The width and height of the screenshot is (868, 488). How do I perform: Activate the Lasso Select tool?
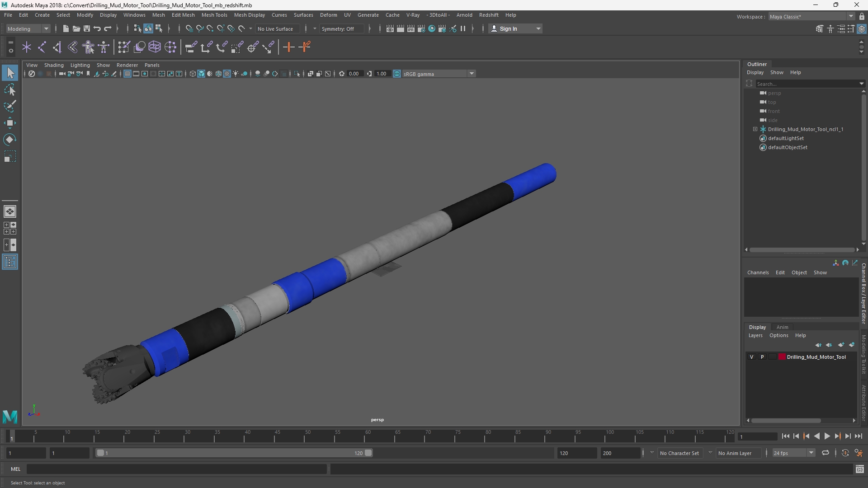pos(9,89)
